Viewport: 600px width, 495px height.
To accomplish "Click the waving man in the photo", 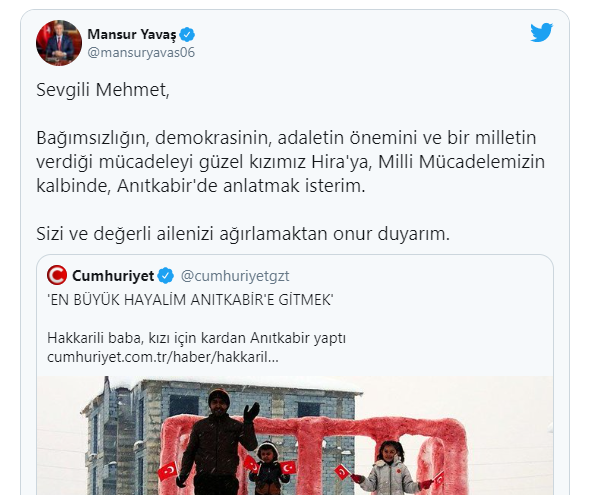I will click(219, 444).
